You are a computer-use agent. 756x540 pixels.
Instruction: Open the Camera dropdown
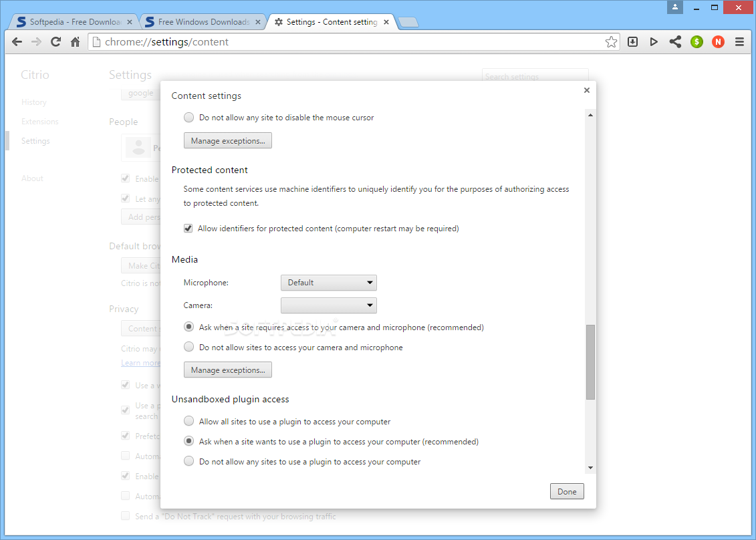pyautogui.click(x=329, y=305)
